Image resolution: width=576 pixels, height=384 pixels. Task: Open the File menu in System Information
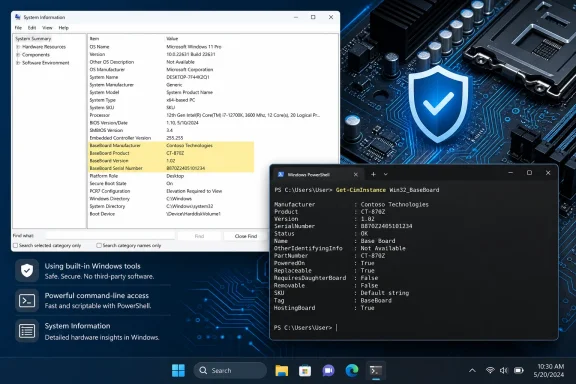point(18,28)
